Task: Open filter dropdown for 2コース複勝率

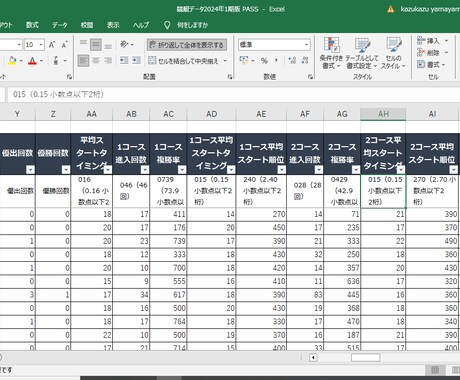Action: pyautogui.click(x=356, y=170)
